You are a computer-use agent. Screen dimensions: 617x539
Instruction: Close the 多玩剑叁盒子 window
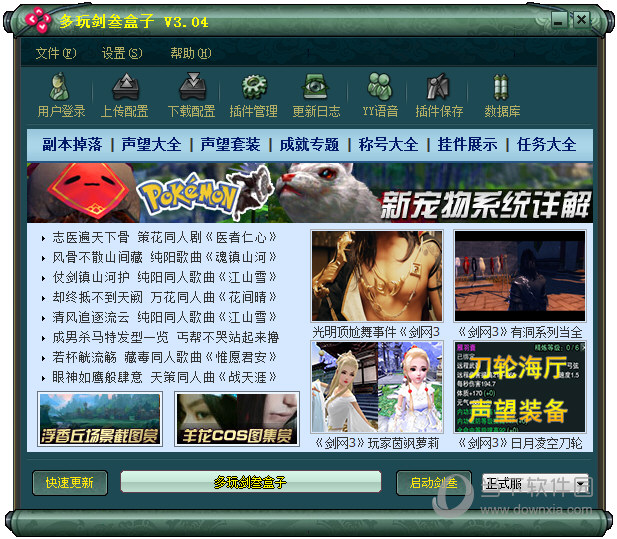[581, 20]
